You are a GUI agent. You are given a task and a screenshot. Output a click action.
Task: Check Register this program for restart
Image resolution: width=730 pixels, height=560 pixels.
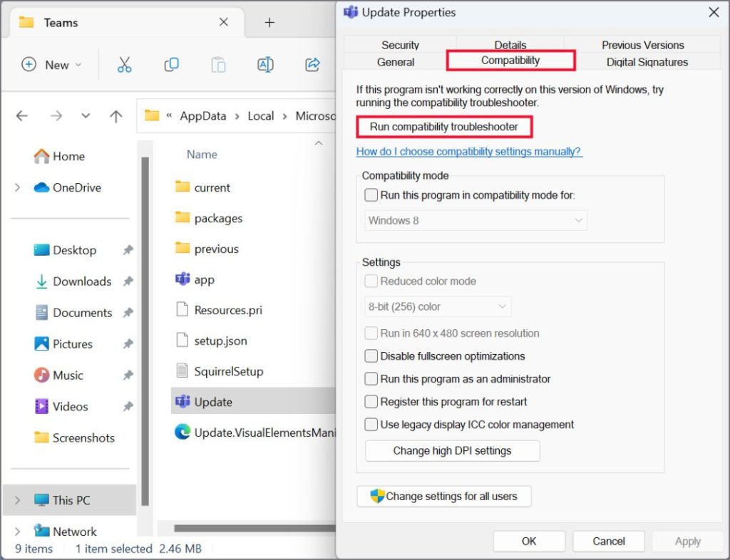coord(371,401)
